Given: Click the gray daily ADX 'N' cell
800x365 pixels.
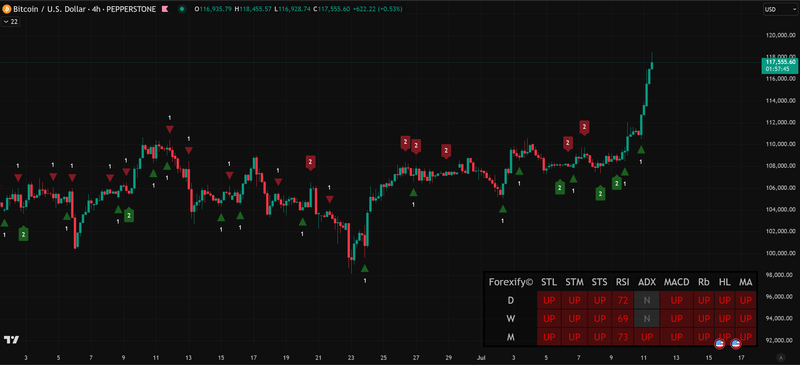Looking at the screenshot, I should tap(647, 300).
